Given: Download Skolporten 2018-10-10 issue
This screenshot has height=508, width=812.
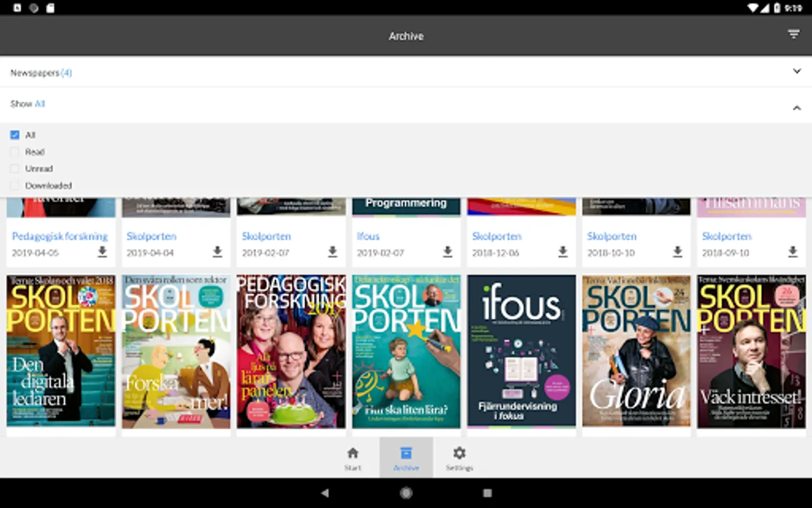Looking at the screenshot, I should click(x=677, y=251).
